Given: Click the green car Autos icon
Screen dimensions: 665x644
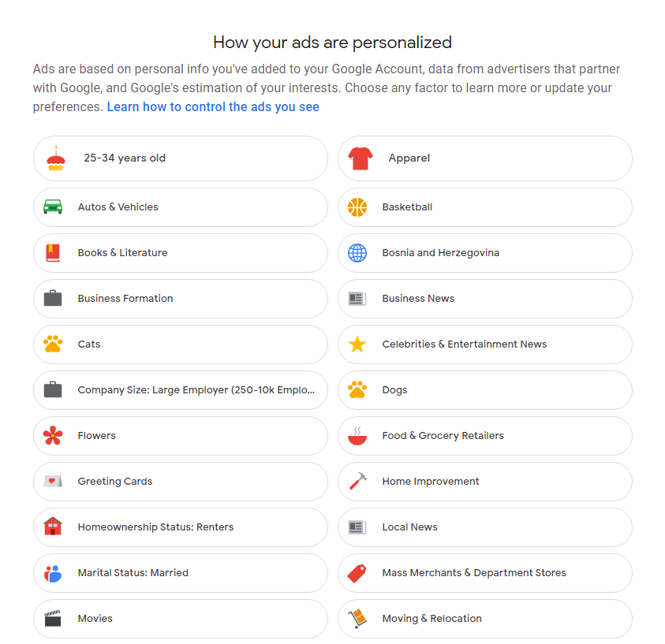Looking at the screenshot, I should 53,207.
